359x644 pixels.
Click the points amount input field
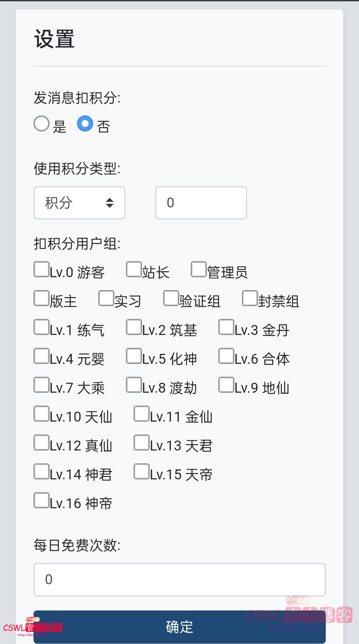pos(200,203)
